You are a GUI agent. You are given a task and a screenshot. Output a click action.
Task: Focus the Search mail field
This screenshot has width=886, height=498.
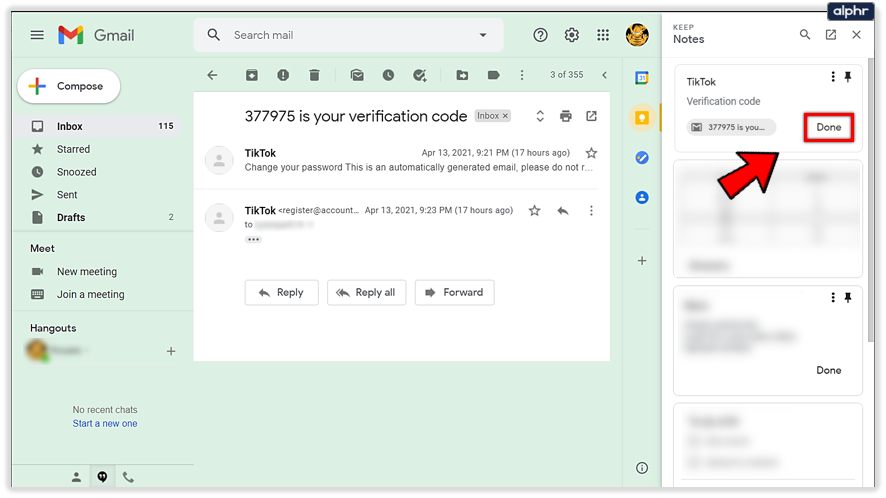[349, 35]
